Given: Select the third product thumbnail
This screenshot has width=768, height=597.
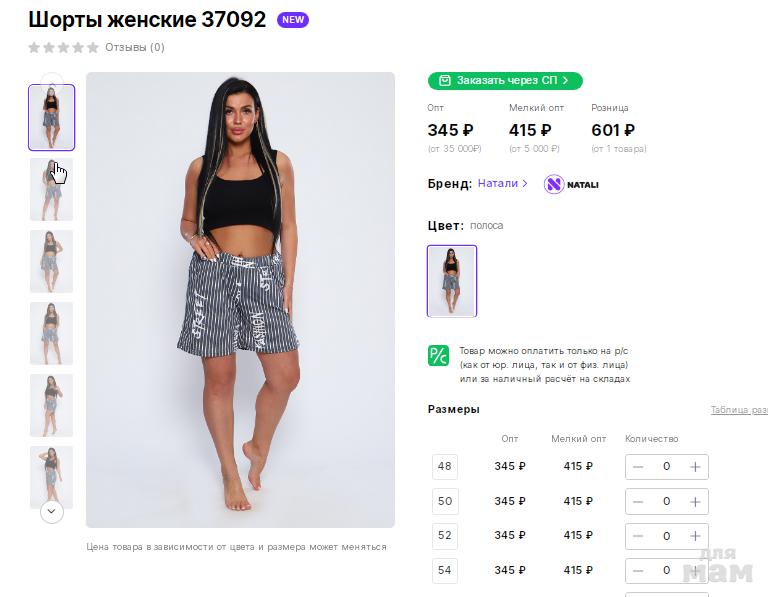Looking at the screenshot, I should click(51, 261).
